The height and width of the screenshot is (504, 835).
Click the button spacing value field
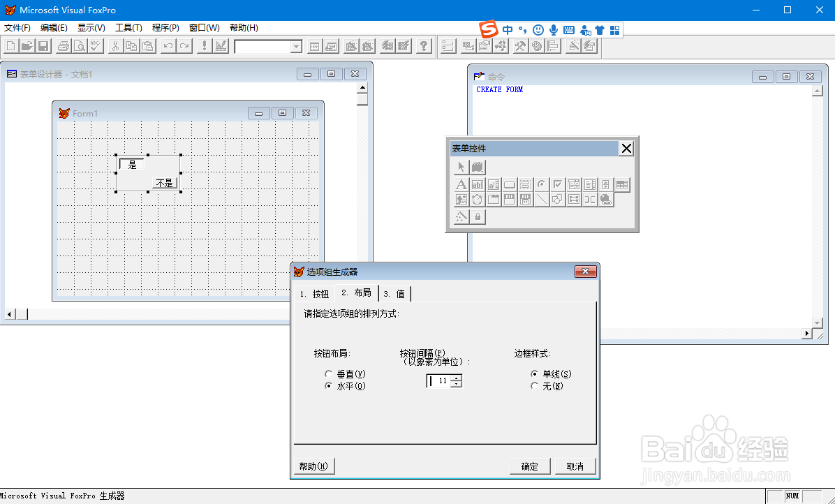click(x=439, y=380)
